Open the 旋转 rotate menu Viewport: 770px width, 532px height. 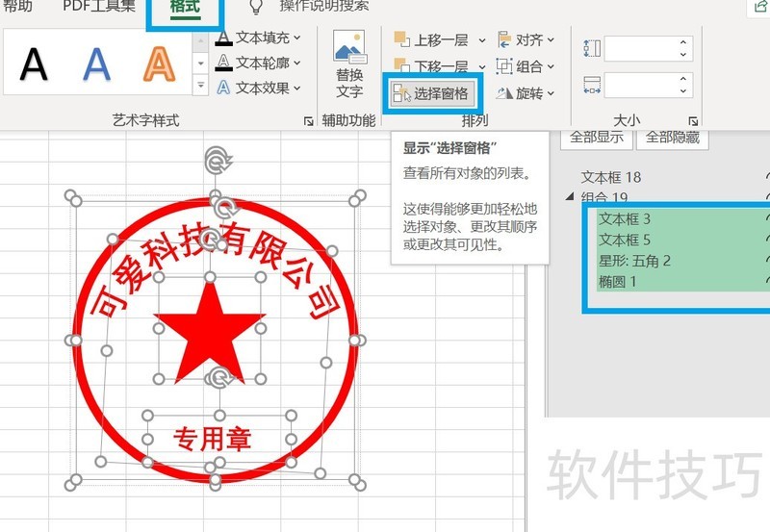(526, 92)
